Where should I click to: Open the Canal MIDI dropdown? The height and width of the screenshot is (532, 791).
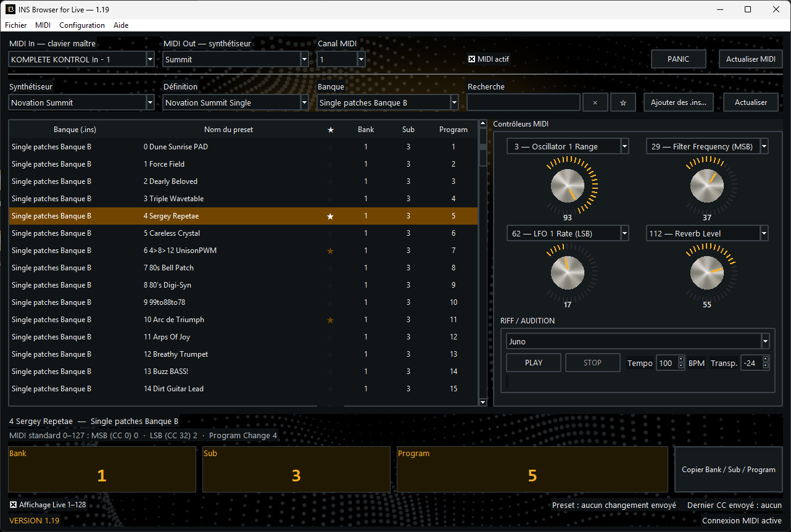[341, 59]
